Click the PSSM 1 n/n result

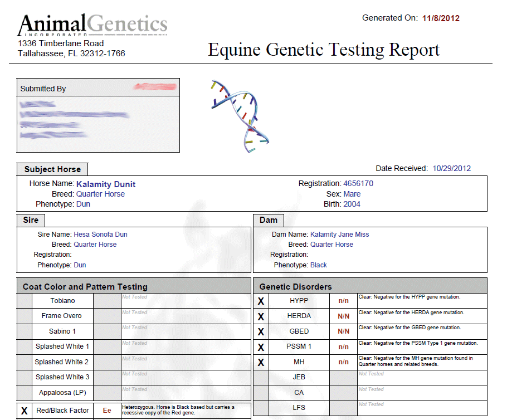click(x=343, y=347)
